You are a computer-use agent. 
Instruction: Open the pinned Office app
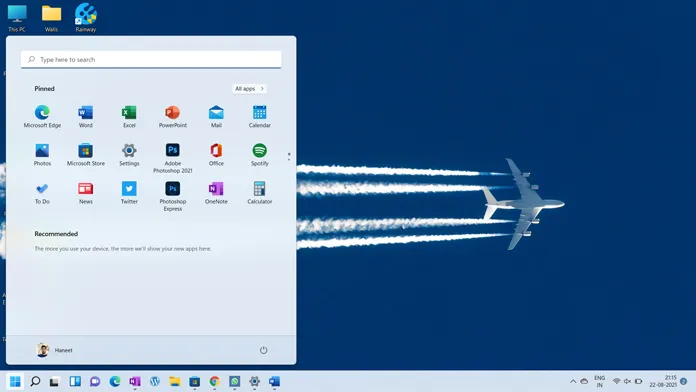point(216,154)
